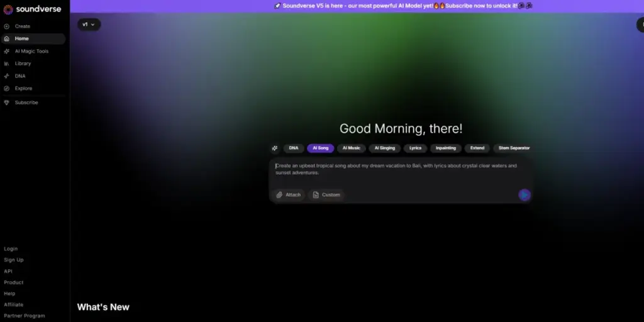This screenshot has width=644, height=322.
Task: Click the Create plus icon
Action: click(6, 26)
